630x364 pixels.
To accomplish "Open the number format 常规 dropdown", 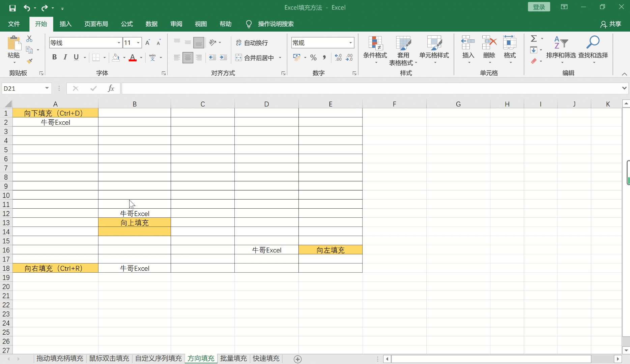I will [x=351, y=43].
